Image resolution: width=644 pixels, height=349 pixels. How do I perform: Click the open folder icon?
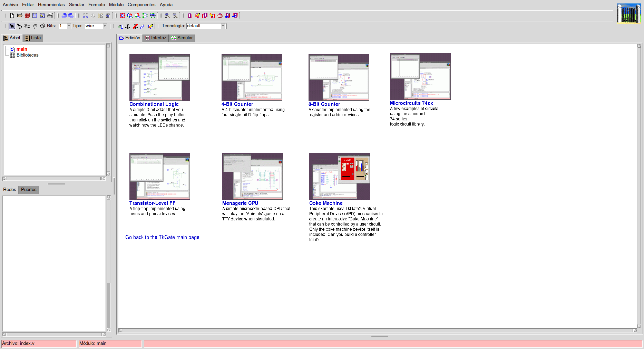coord(20,16)
